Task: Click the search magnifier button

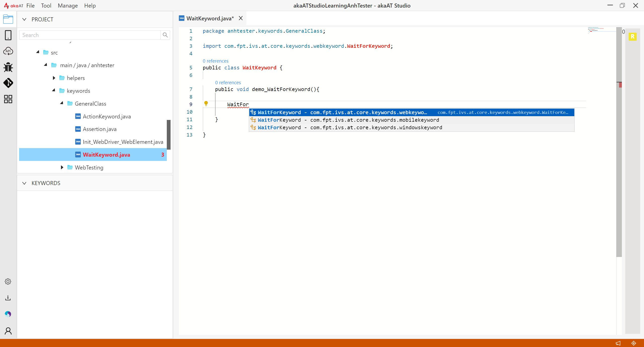Action: [165, 35]
